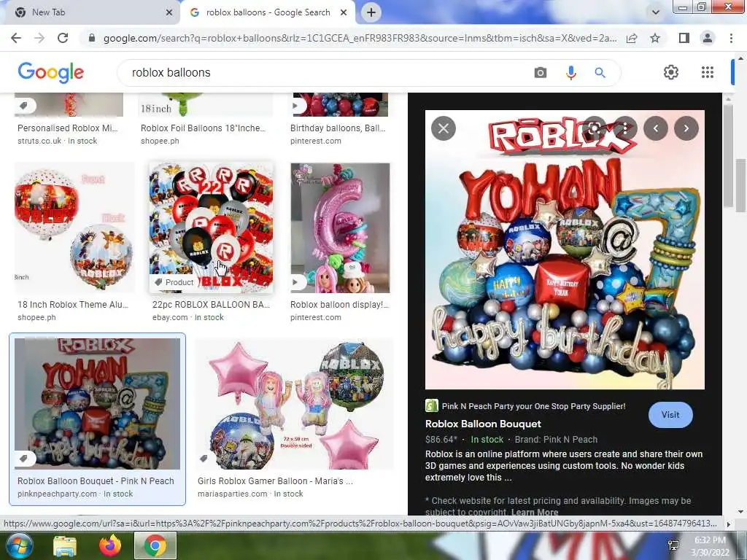This screenshot has height=560, width=747.
Task: Show the previous image in the preview
Action: 656,128
